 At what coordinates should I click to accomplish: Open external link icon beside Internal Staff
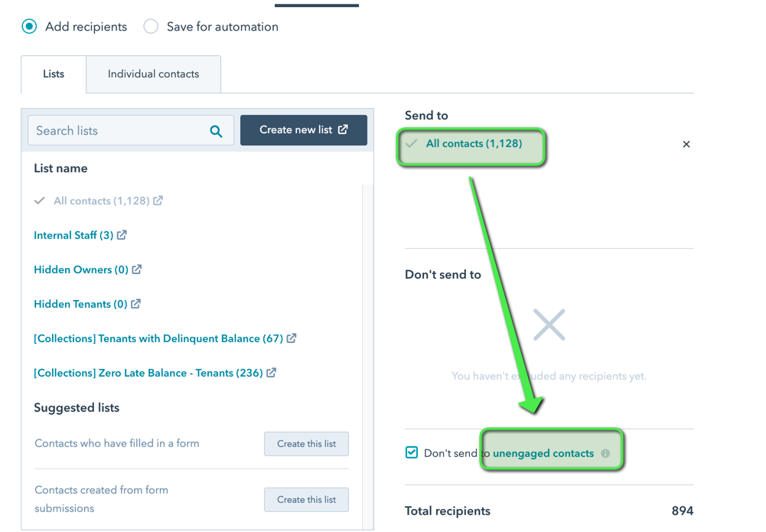click(x=122, y=235)
